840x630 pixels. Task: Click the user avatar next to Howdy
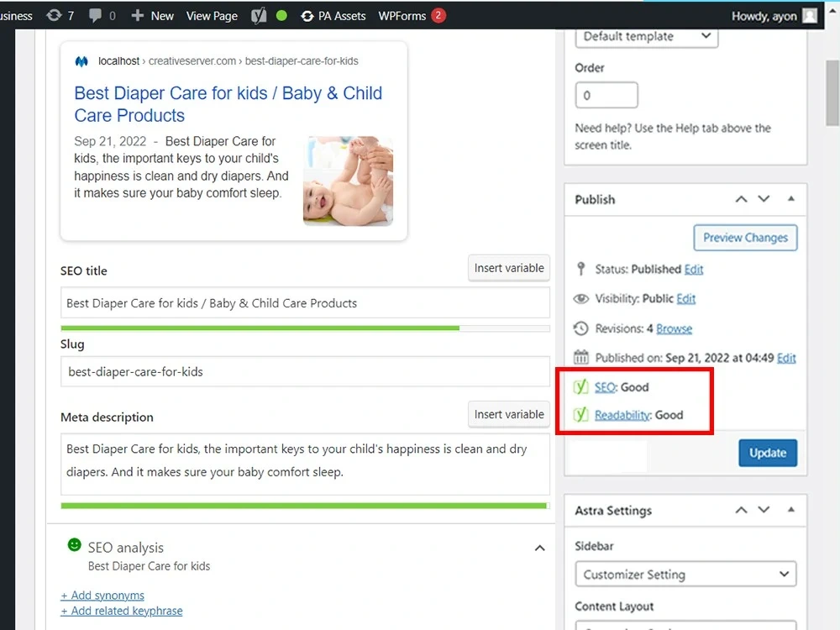pos(810,15)
